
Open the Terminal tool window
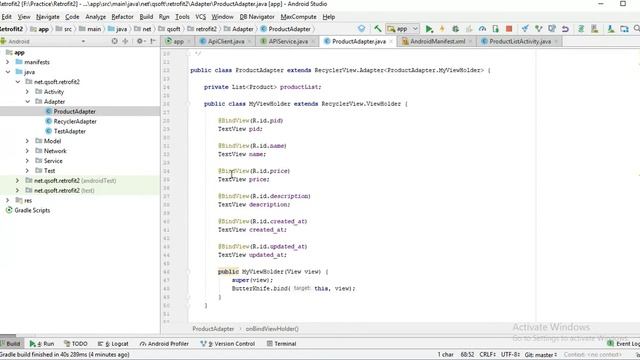[x=282, y=344]
